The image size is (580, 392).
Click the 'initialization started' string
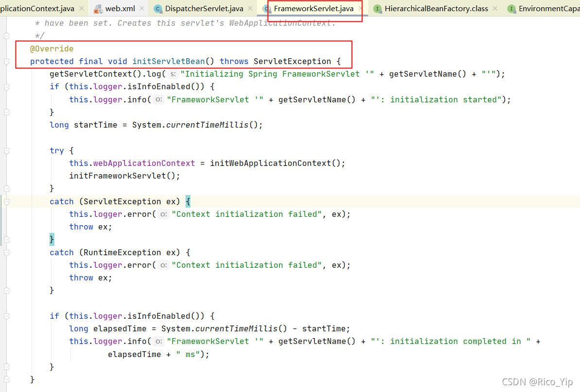pyautogui.click(x=437, y=100)
